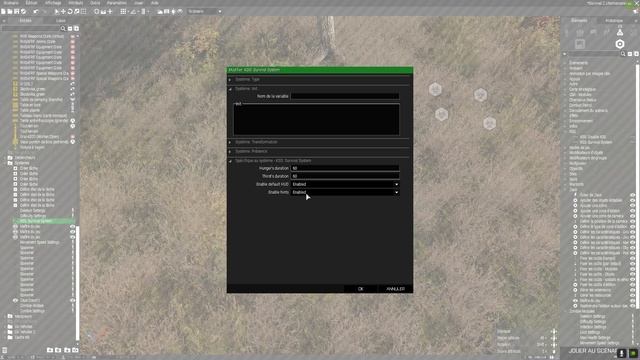Click the JOUER AU SCÉNARIO button
This screenshot has width=640, height=360.
tap(592, 351)
